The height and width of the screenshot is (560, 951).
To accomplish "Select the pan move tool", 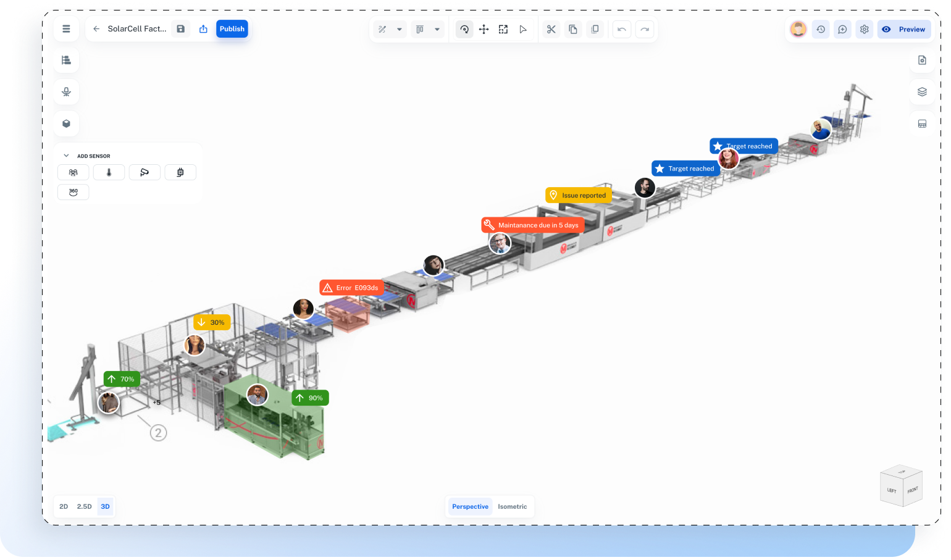I will (484, 29).
